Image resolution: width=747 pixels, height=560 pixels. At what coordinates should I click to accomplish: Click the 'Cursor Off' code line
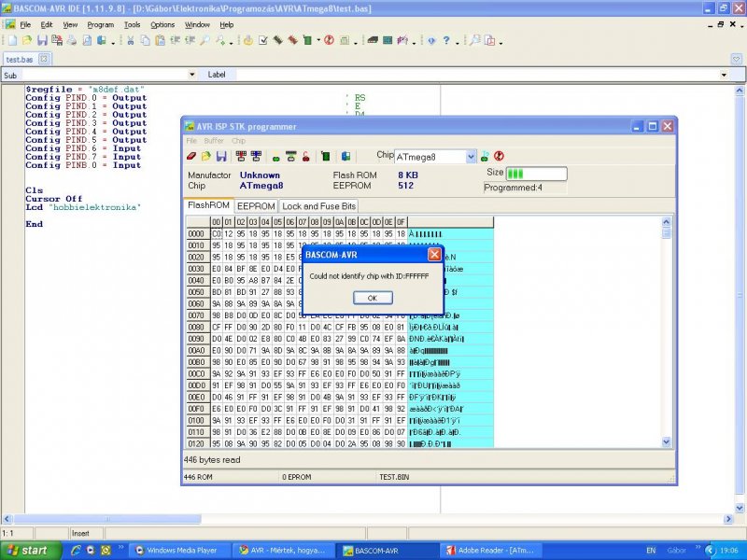pos(54,199)
